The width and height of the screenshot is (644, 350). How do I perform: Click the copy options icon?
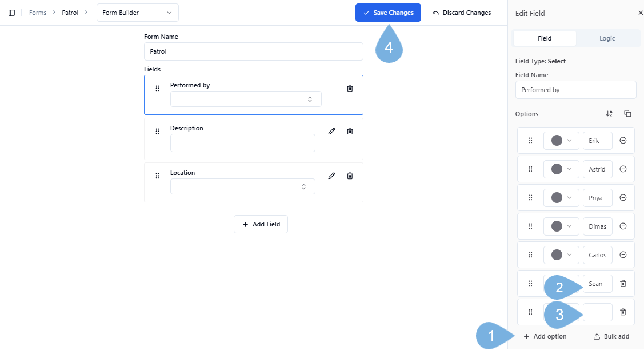[x=627, y=114]
